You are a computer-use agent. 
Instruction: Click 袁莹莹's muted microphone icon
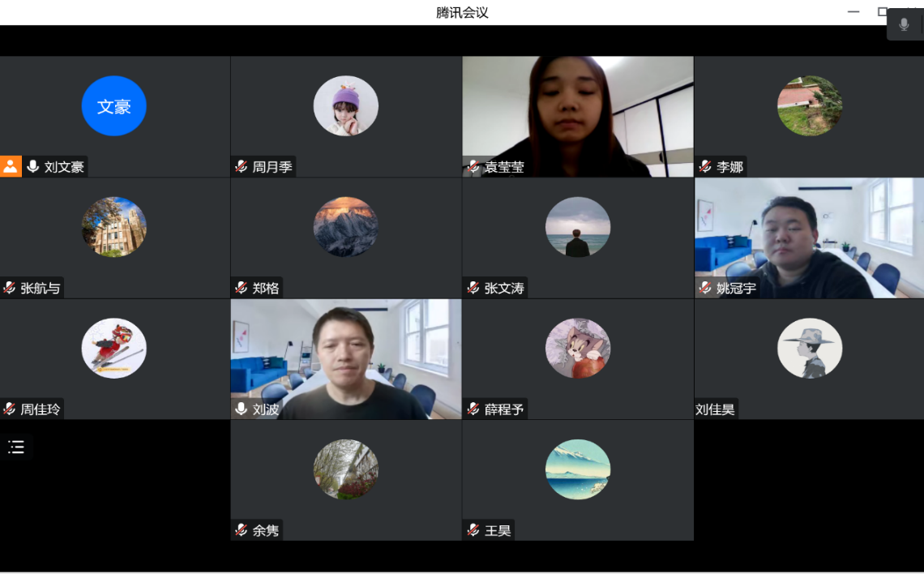tap(473, 166)
